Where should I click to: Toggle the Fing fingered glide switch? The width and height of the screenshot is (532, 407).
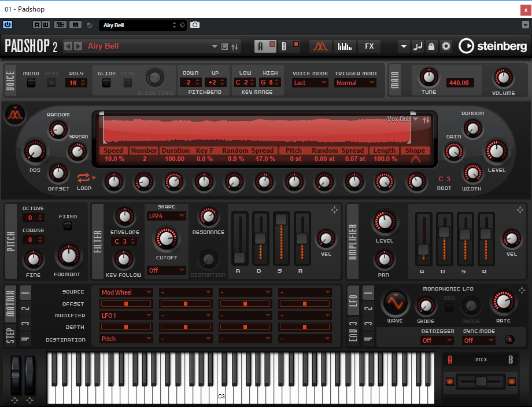[x=128, y=83]
